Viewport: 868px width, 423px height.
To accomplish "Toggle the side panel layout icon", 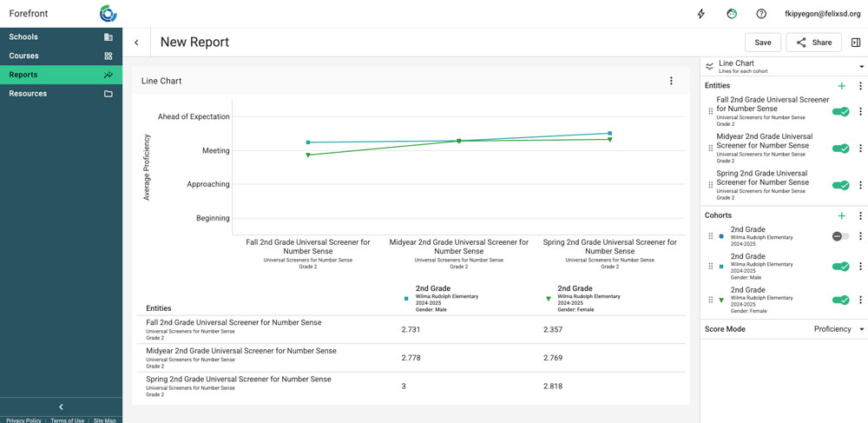I will 856,43.
